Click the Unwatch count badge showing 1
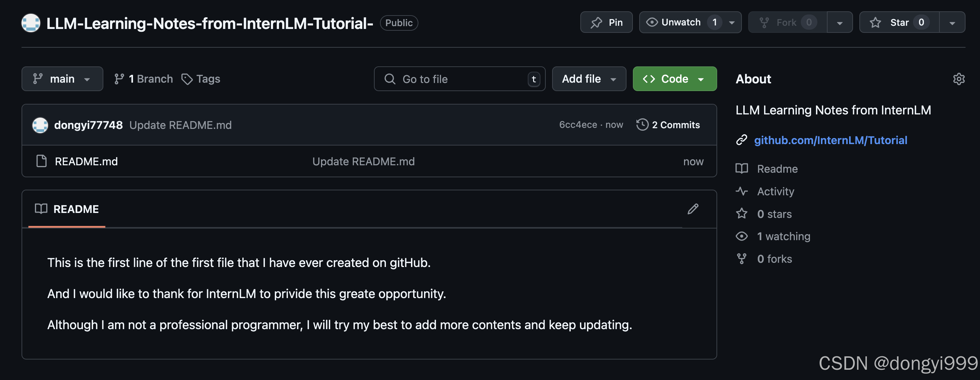 click(714, 23)
